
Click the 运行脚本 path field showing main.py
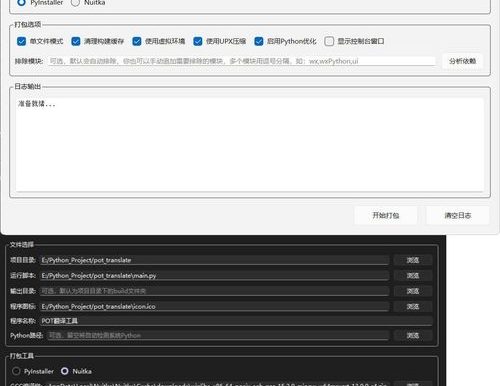[215, 276]
